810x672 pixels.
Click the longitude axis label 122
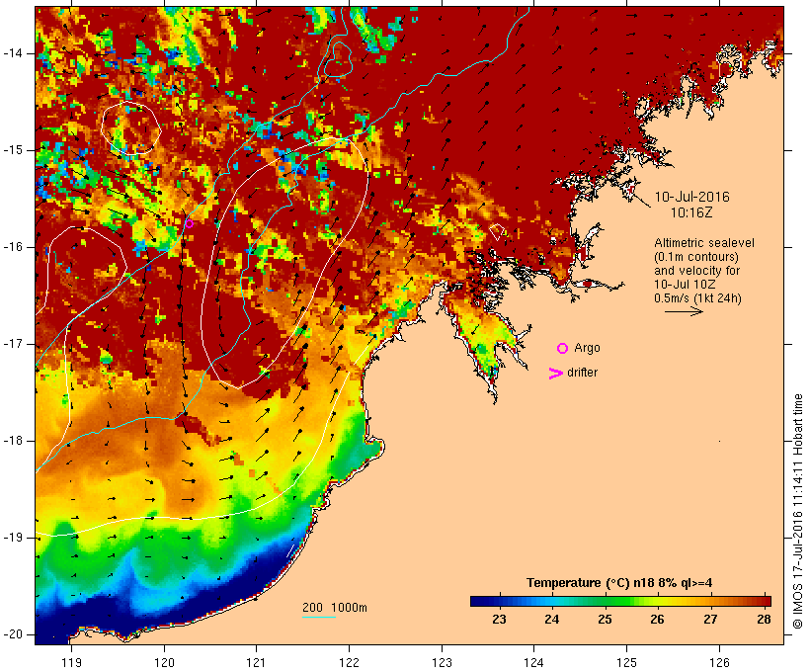click(x=350, y=663)
